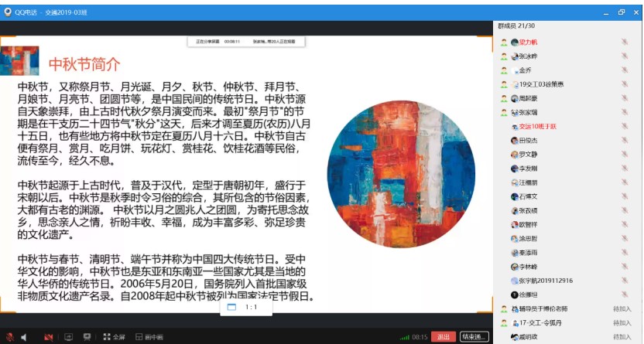Click the muted mic icon beside 交运10班于跃
This screenshot has width=644, height=344.
(x=625, y=126)
